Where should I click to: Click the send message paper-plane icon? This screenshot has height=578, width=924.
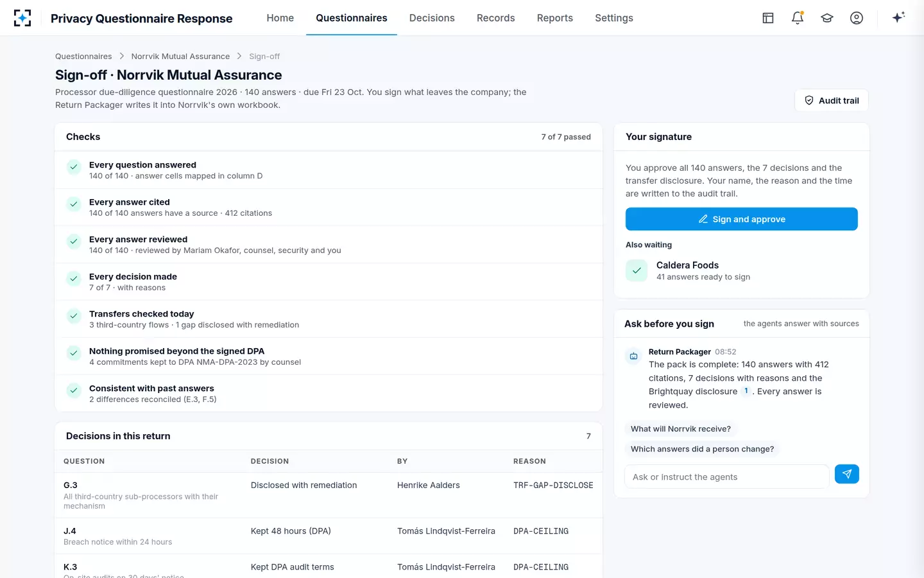[847, 474]
